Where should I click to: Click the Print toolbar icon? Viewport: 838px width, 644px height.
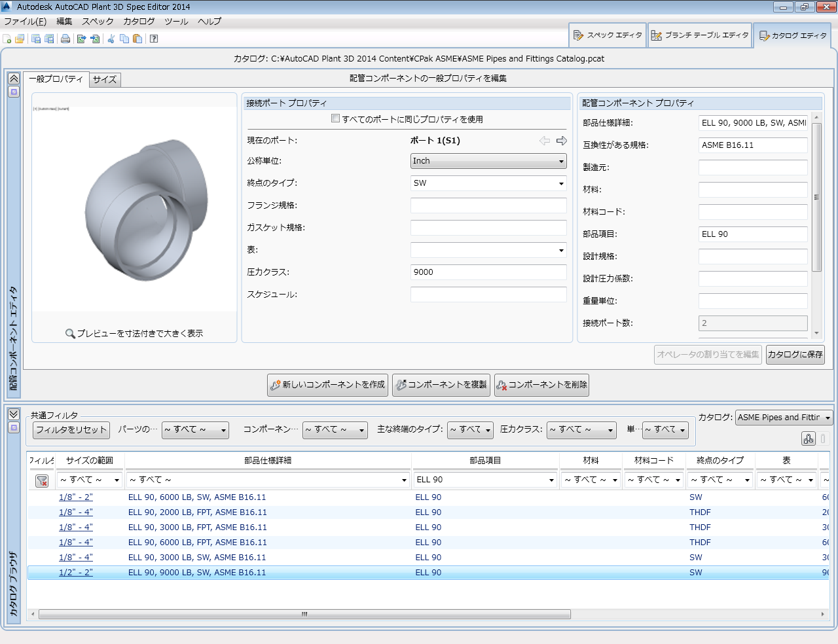pyautogui.click(x=65, y=39)
